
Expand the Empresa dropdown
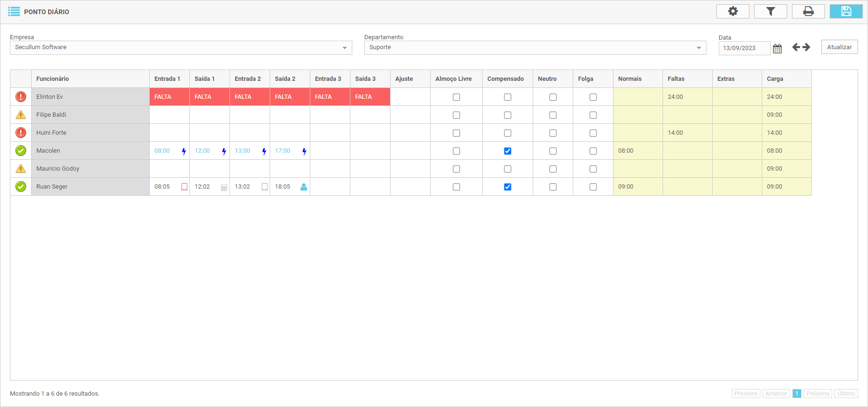tap(344, 48)
